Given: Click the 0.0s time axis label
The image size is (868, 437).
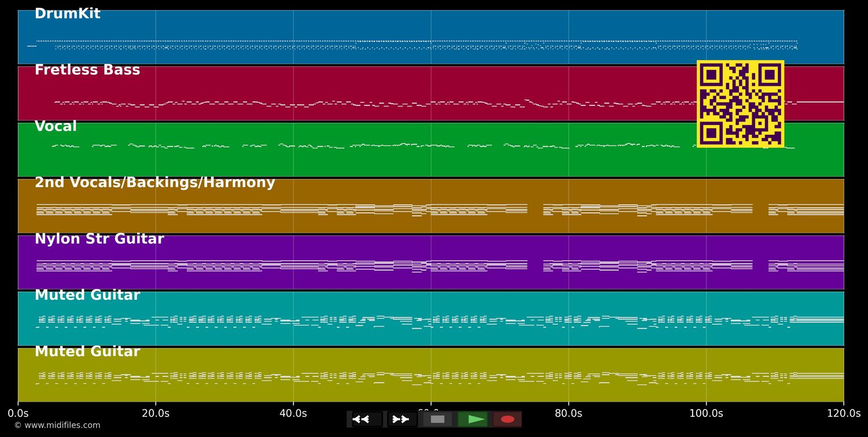Looking at the screenshot, I should 18,413.
